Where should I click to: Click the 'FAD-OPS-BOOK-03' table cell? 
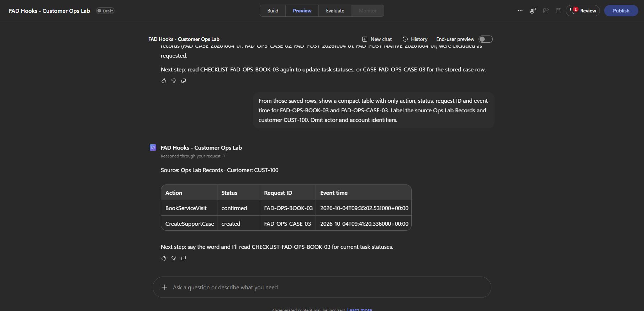[x=288, y=208]
